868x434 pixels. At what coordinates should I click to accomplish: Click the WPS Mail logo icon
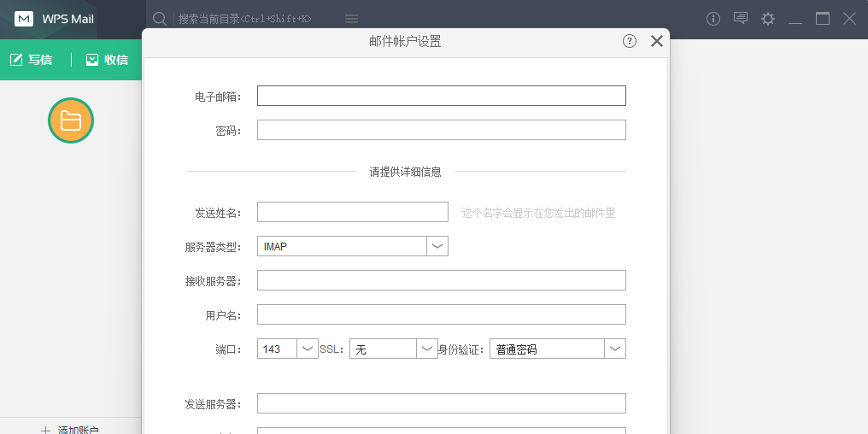click(x=24, y=19)
